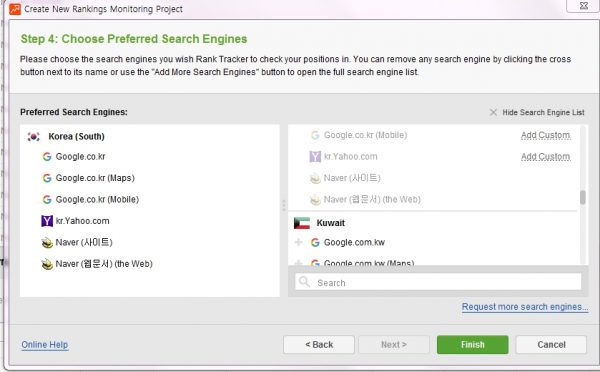This screenshot has height=372, width=600.
Task: Click Google icon beside Google.co.kr (Maps)
Action: (x=47, y=178)
